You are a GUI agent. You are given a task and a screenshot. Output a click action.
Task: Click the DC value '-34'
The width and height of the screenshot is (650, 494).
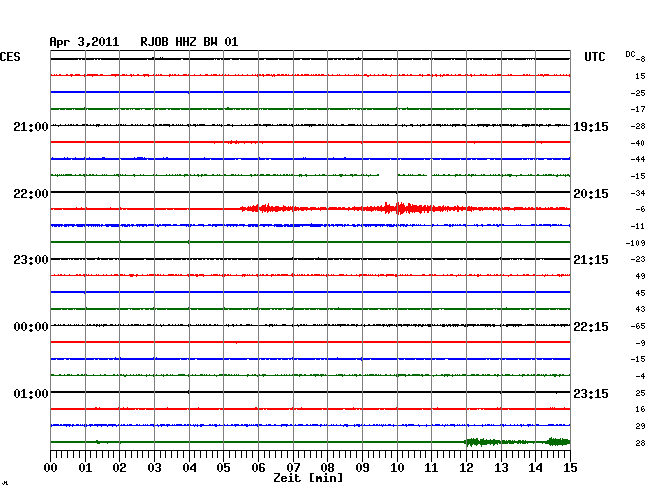tap(638, 193)
